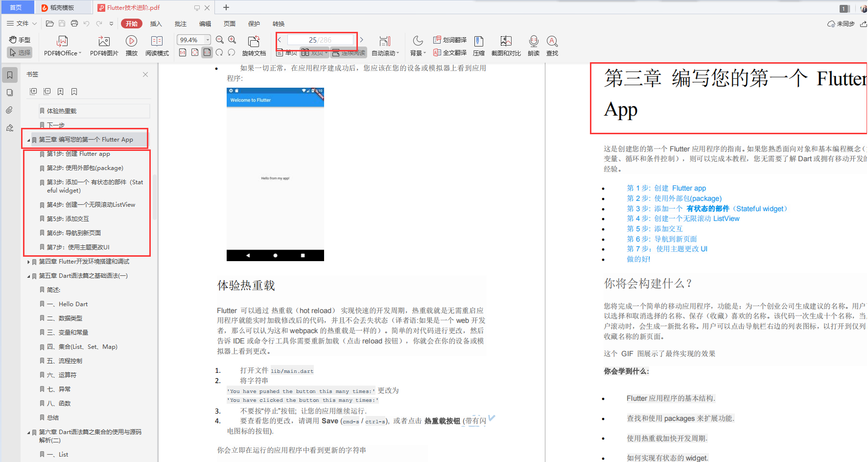Go to next page arrow
868x462 pixels.
point(361,40)
